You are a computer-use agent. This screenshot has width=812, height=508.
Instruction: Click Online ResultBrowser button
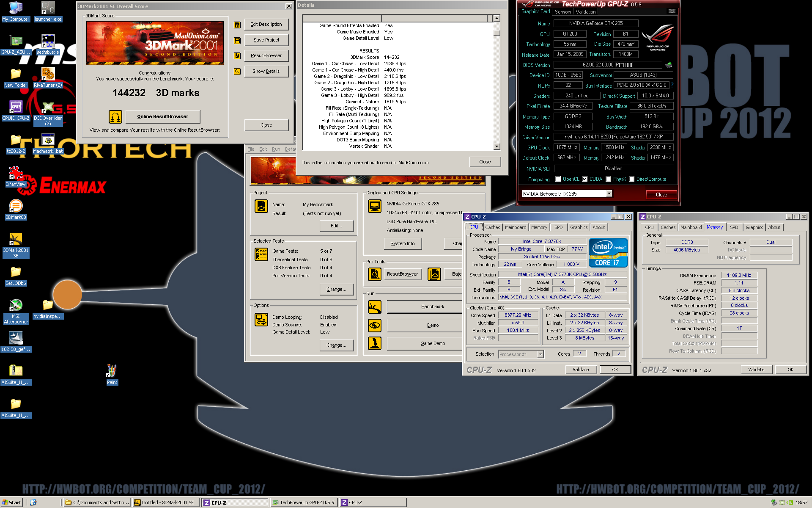(x=162, y=116)
